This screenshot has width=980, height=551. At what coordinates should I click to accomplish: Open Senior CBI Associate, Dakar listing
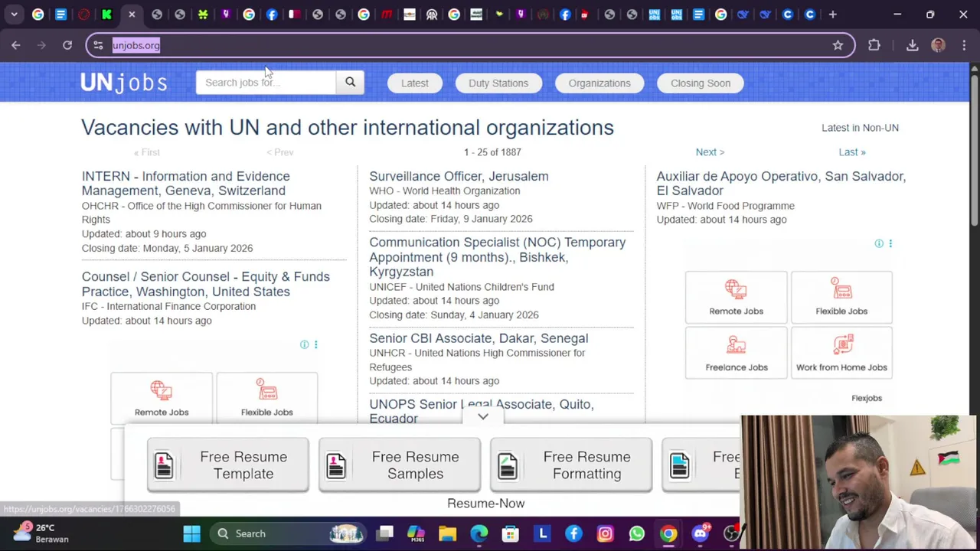click(479, 338)
